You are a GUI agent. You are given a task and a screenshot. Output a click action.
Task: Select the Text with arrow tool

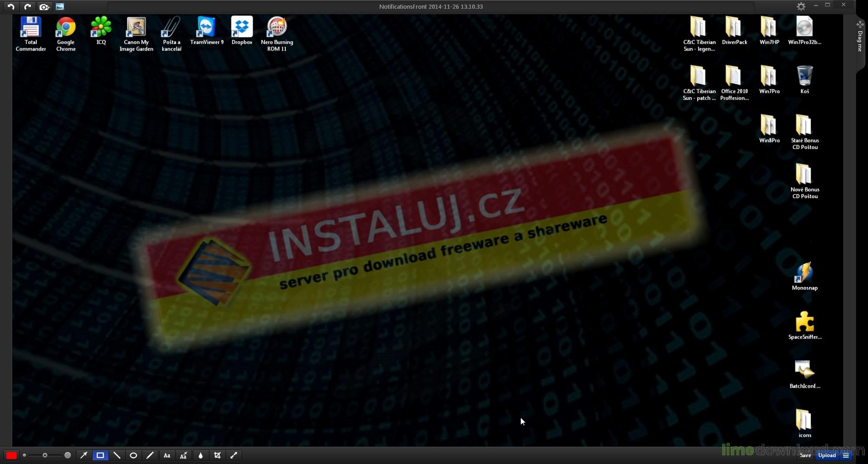(184, 455)
